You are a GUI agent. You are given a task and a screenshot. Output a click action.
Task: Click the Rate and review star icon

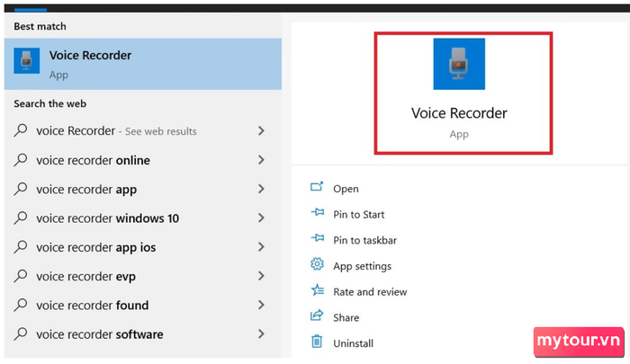point(318,289)
